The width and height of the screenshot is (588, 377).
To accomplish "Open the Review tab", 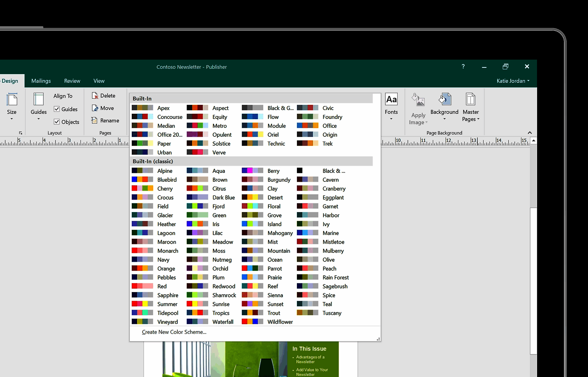I will [x=72, y=81].
